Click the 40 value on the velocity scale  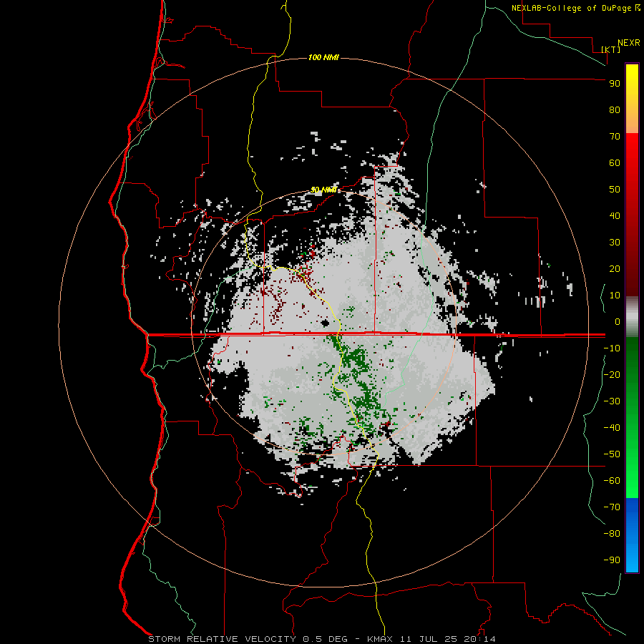[x=615, y=215]
